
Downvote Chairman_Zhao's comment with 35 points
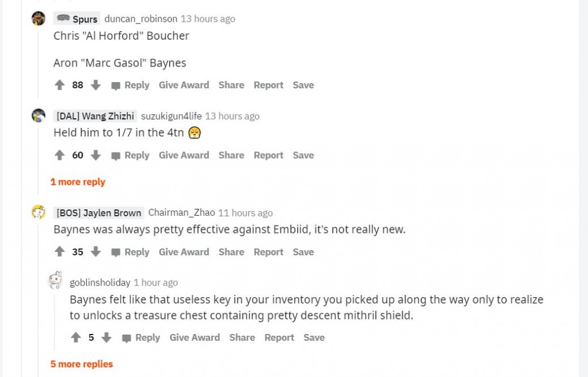pos(96,252)
